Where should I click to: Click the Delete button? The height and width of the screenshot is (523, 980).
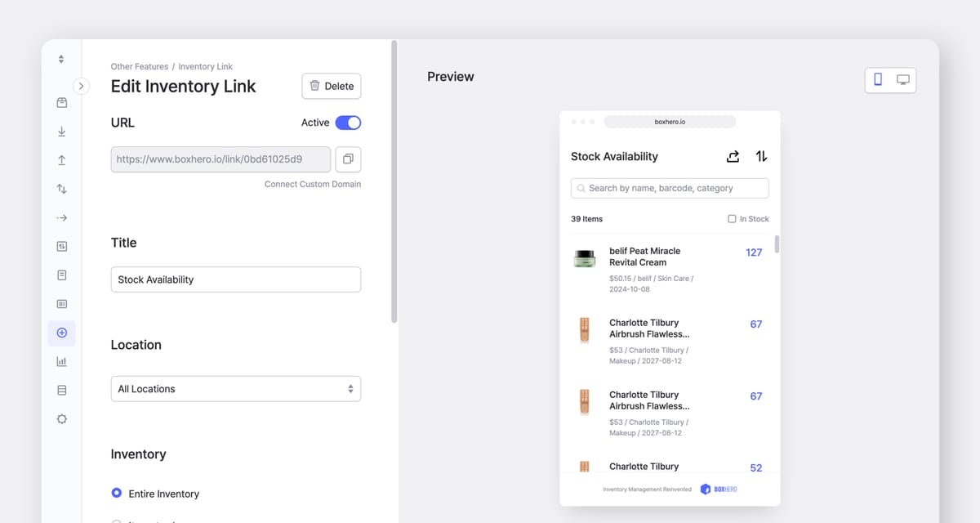click(x=331, y=86)
